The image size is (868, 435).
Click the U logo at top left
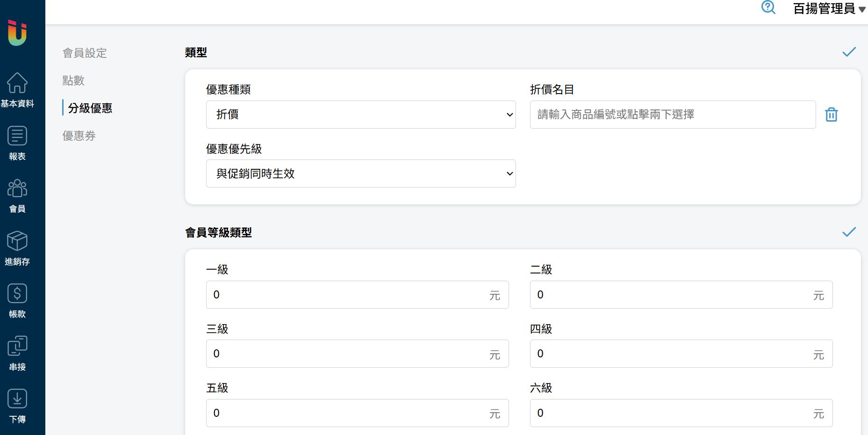pyautogui.click(x=17, y=33)
